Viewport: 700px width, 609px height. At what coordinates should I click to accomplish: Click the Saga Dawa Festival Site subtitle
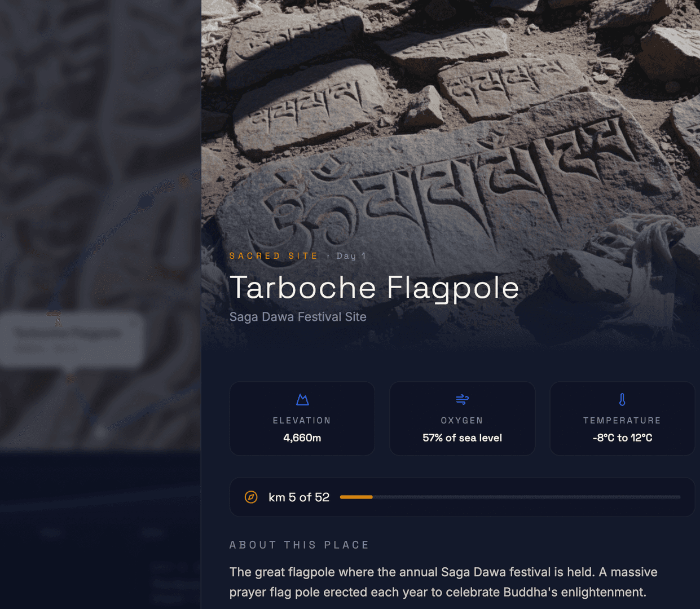click(298, 317)
